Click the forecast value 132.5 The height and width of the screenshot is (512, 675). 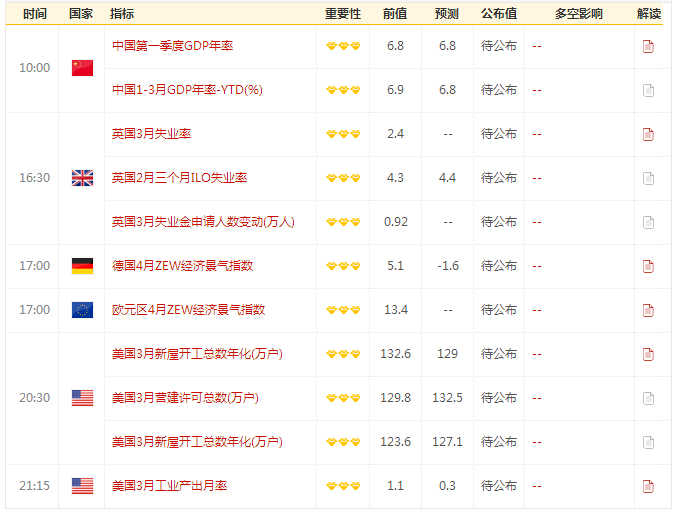[447, 398]
